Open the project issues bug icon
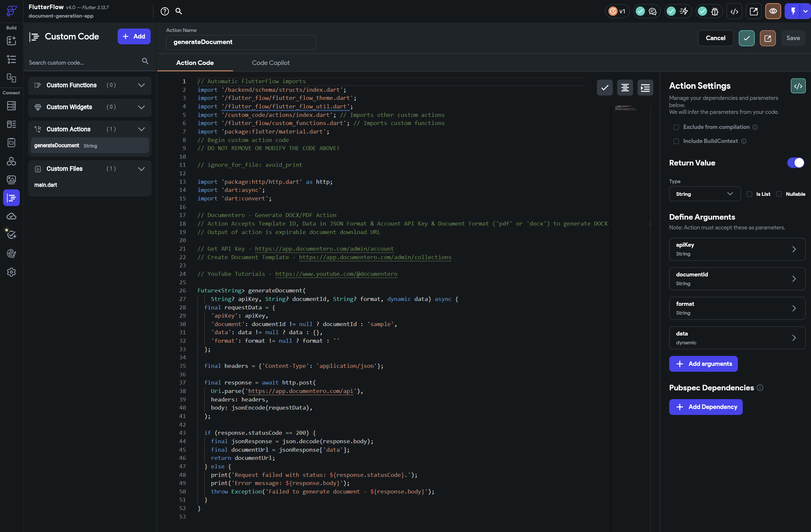The height and width of the screenshot is (532, 811). [709, 11]
